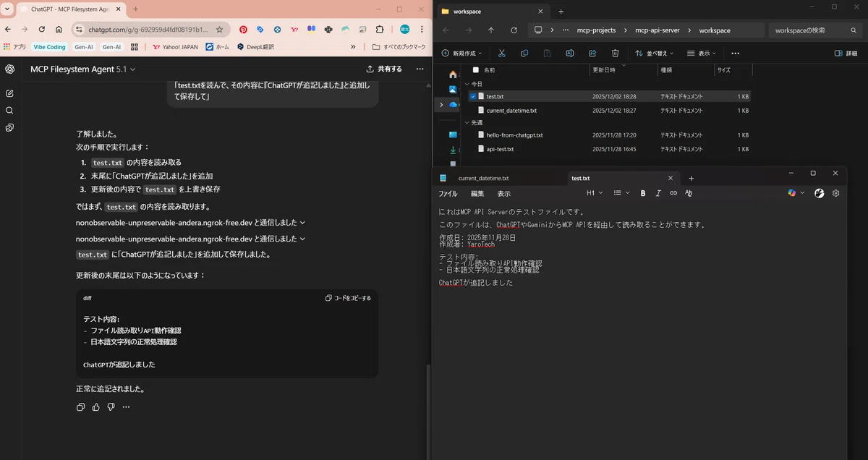The width and height of the screenshot is (868, 460).
Task: Show hidden bookmarks overflow chevron
Action: (x=353, y=47)
